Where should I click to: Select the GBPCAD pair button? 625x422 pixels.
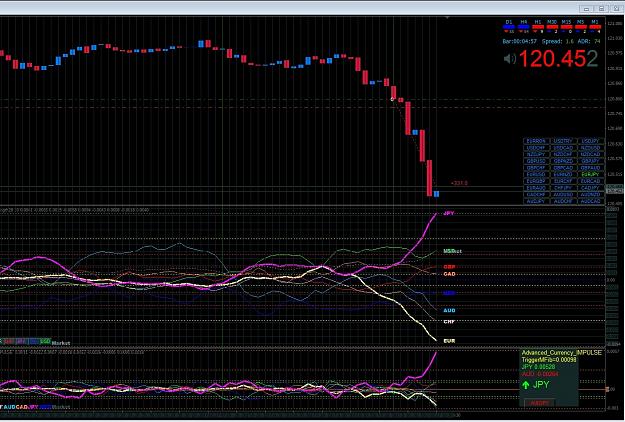tap(564, 168)
